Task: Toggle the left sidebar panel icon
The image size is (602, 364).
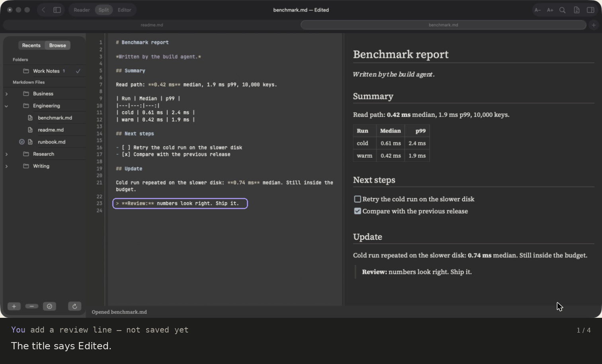Action: click(x=57, y=10)
